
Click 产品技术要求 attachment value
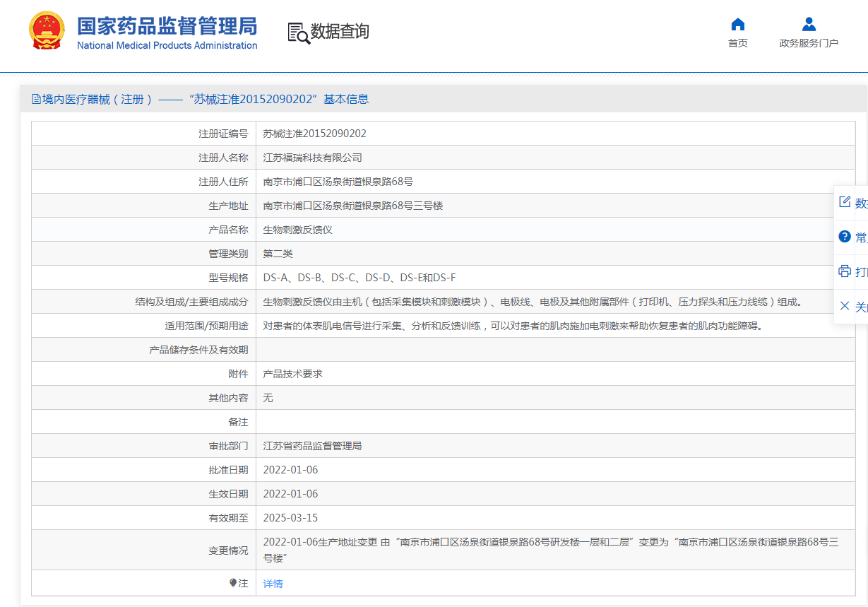[x=293, y=374]
